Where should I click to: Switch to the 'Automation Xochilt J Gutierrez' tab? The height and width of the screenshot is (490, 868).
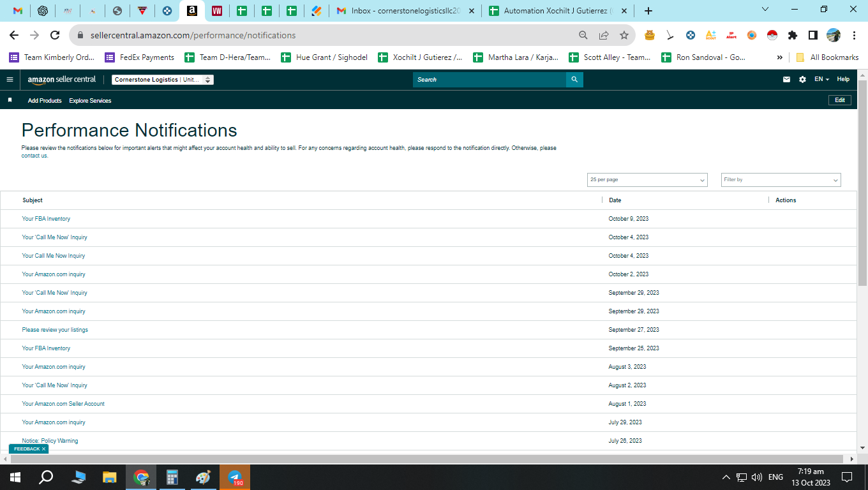pos(558,11)
